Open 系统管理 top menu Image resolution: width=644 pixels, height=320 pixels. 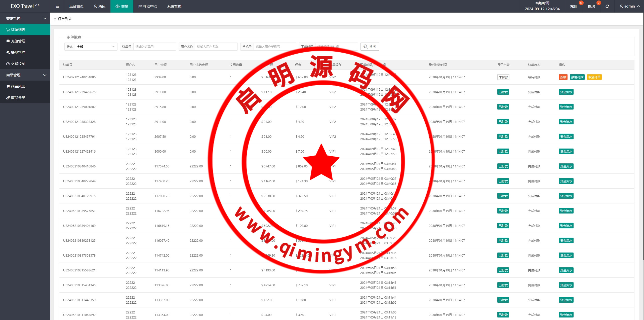(x=174, y=6)
